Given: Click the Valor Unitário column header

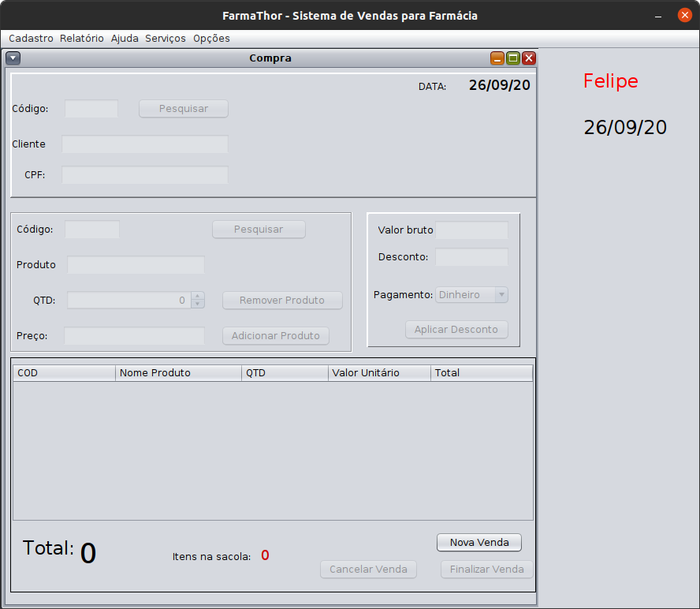Looking at the screenshot, I should click(x=379, y=373).
